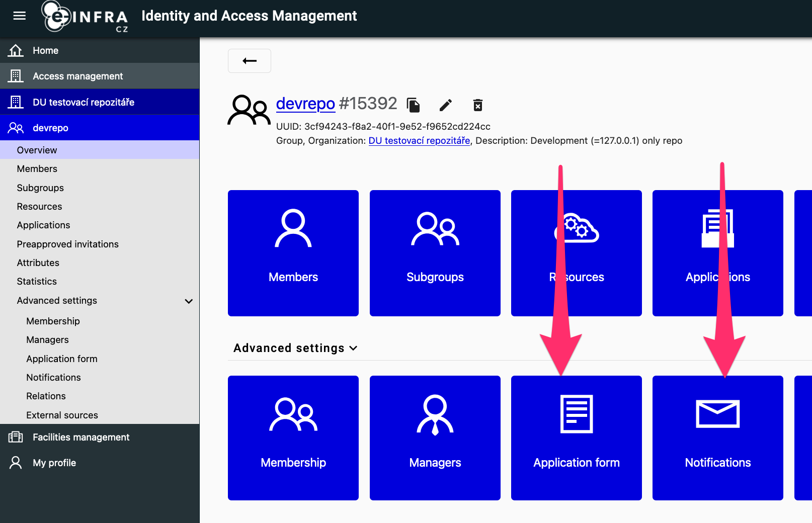Delete the group using the trash icon
This screenshot has height=523, width=812.
click(x=477, y=105)
